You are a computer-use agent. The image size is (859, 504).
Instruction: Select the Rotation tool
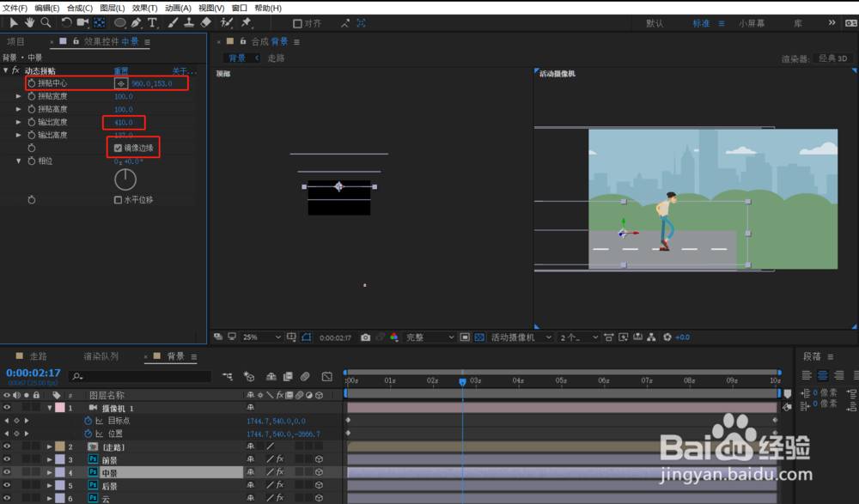(66, 22)
